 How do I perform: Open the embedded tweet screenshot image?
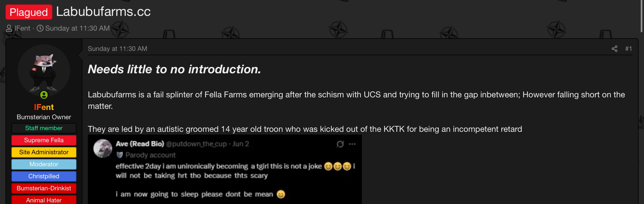click(225, 169)
